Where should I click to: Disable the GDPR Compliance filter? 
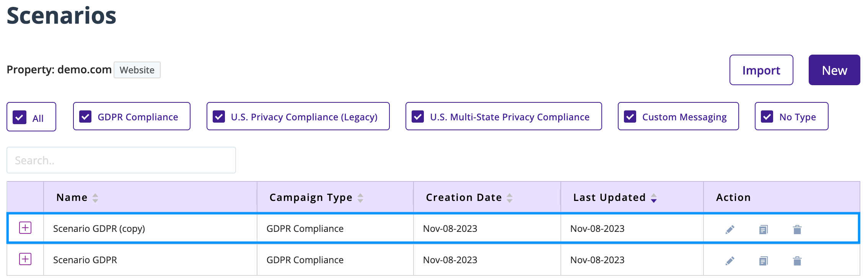[x=86, y=117]
